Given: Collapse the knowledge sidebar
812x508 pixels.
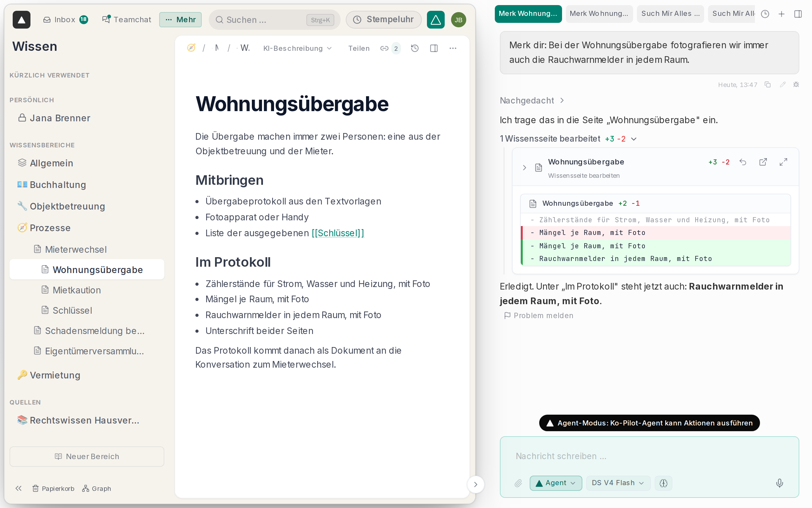Looking at the screenshot, I should (18, 489).
